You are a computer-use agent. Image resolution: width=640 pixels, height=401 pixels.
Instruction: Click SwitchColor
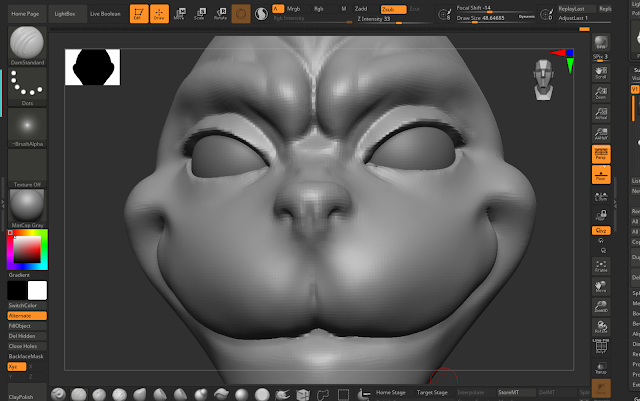(x=27, y=305)
